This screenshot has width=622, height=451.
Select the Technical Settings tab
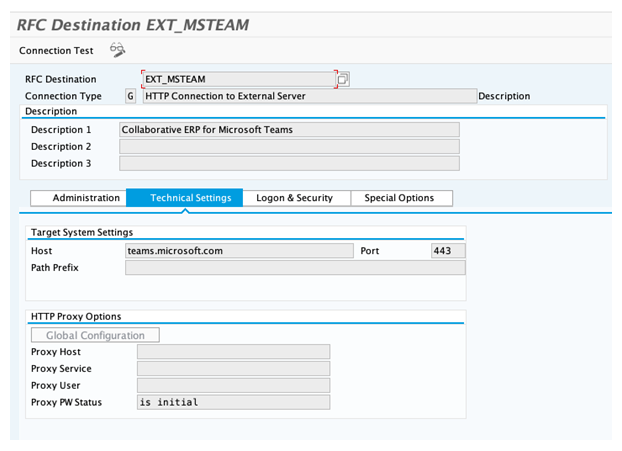point(184,198)
